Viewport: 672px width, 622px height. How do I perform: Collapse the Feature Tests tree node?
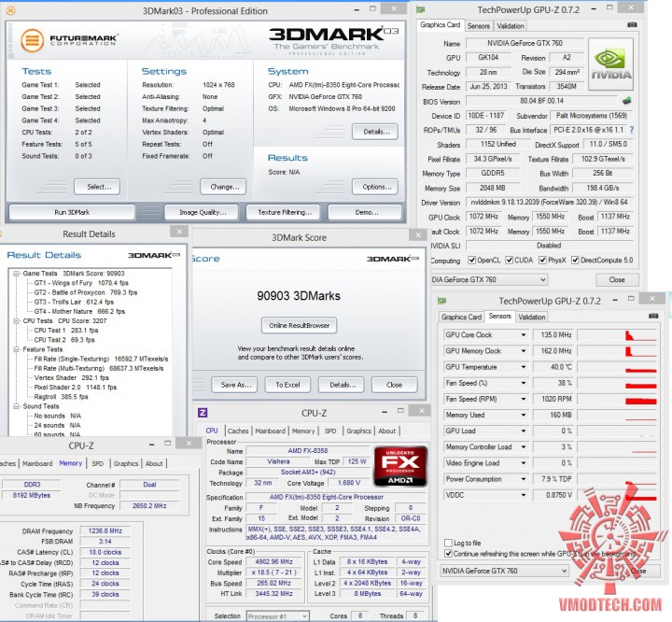point(16,349)
